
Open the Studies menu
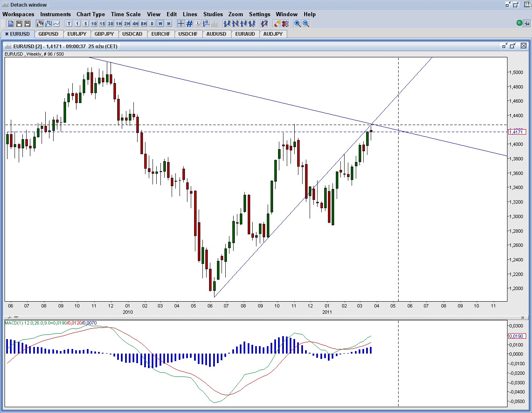[x=213, y=14]
